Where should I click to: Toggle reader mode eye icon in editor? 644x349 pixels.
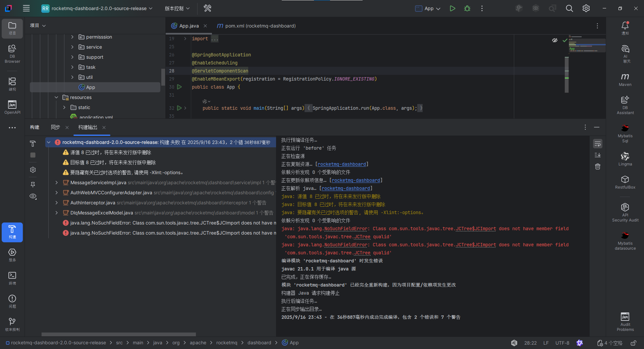[554, 40]
